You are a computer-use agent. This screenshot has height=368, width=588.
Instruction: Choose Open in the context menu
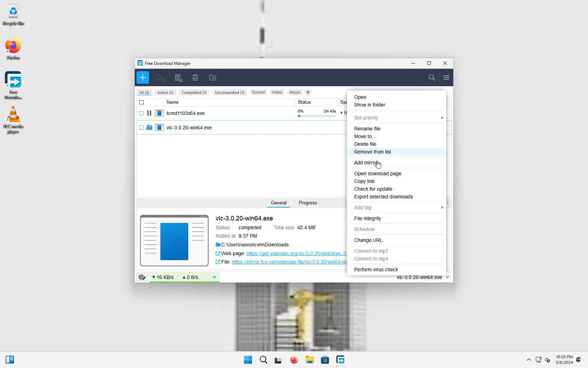click(x=397, y=97)
